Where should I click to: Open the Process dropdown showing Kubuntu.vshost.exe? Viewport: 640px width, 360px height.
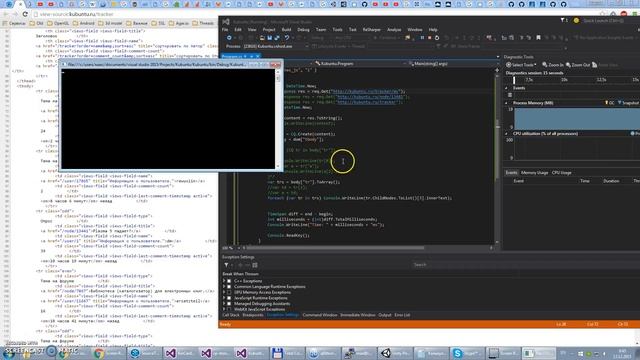click(x=276, y=47)
